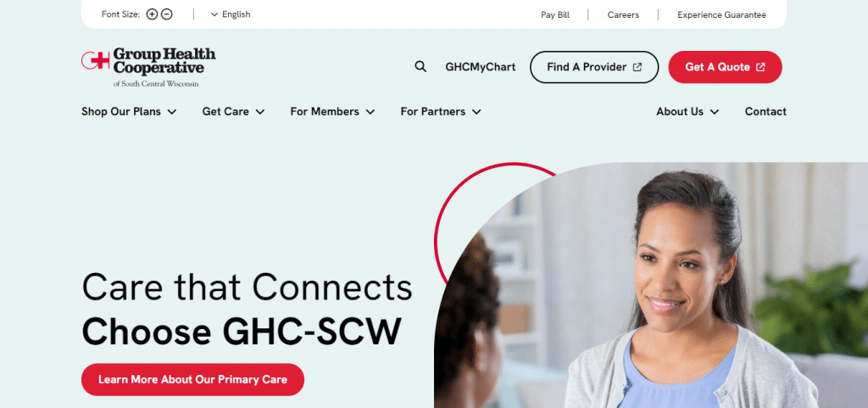Click external link icon in Find A Provider
Image resolution: width=868 pixels, height=408 pixels.
(637, 67)
